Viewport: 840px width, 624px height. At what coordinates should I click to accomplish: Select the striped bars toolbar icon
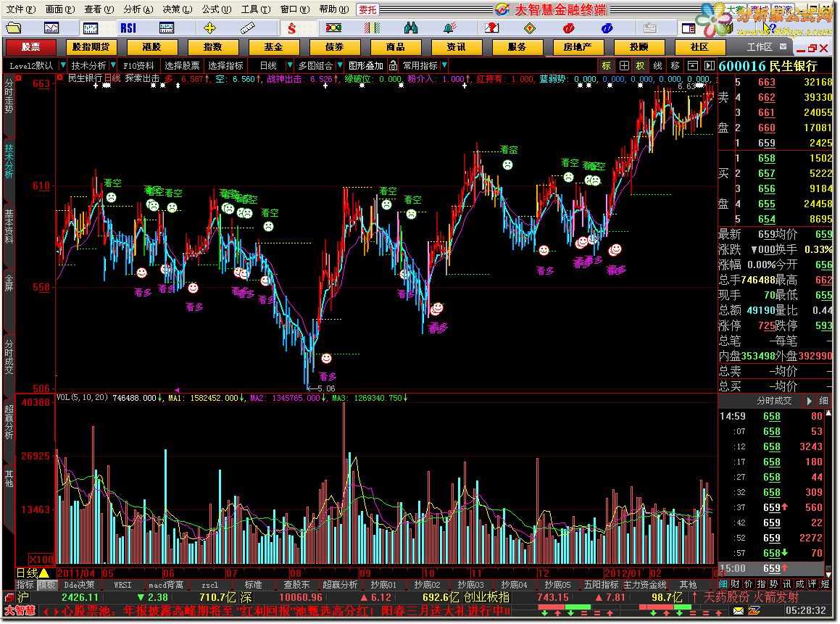coord(372,28)
